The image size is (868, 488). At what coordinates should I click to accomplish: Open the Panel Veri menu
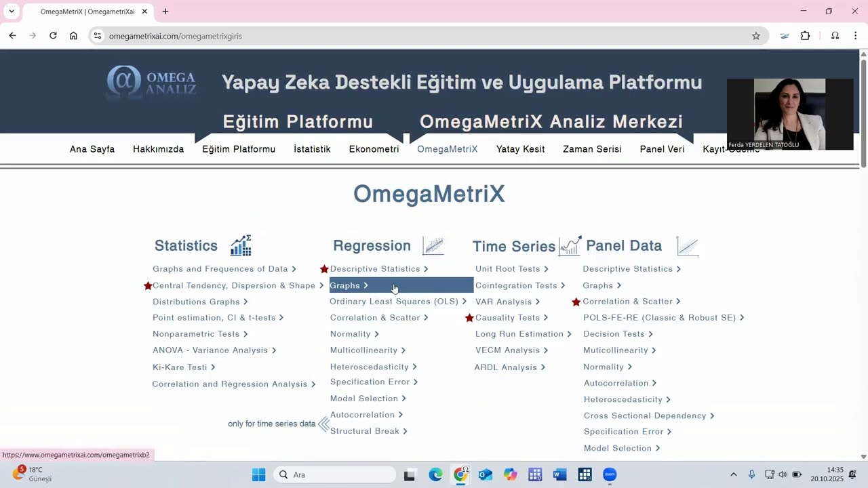pos(662,149)
